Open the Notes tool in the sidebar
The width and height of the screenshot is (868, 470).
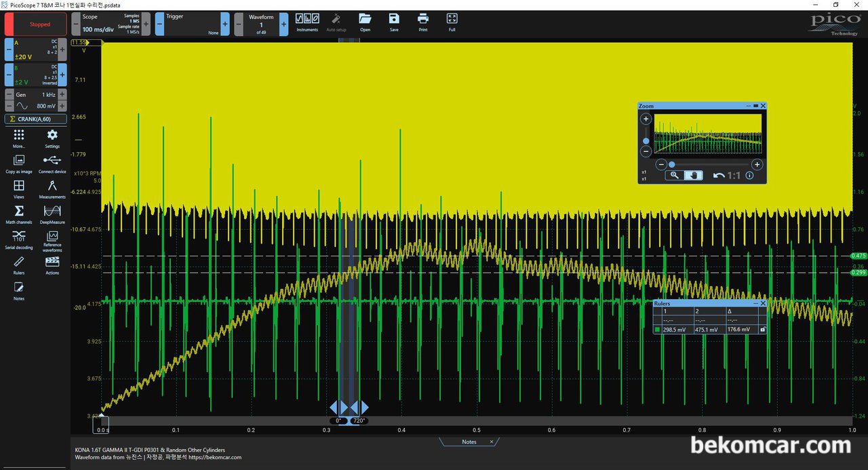click(x=19, y=290)
